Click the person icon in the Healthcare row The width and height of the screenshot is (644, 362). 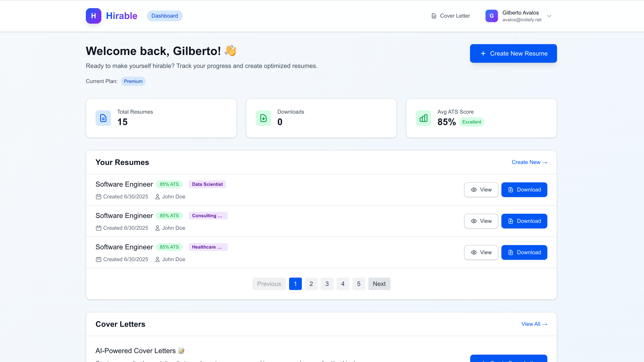[x=158, y=259]
